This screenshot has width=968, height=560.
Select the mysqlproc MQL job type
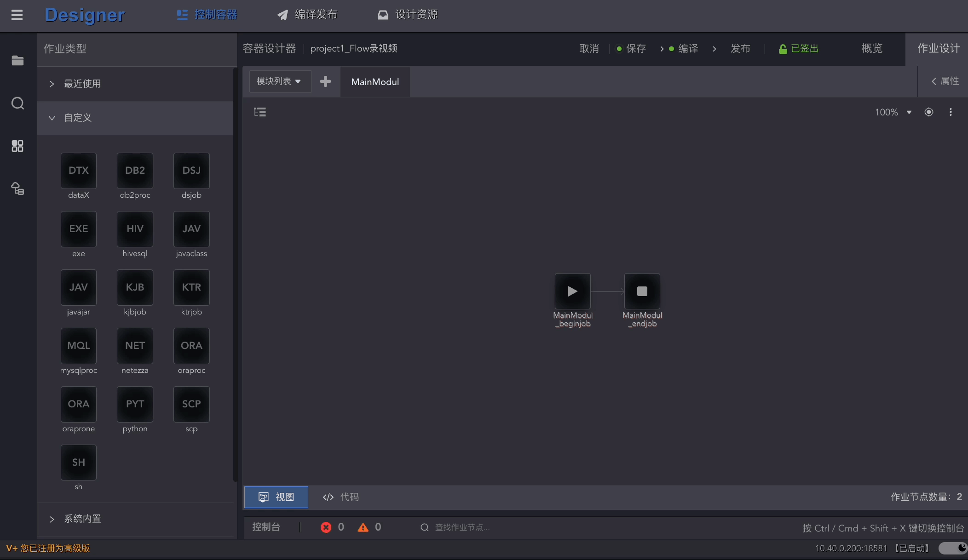click(79, 346)
